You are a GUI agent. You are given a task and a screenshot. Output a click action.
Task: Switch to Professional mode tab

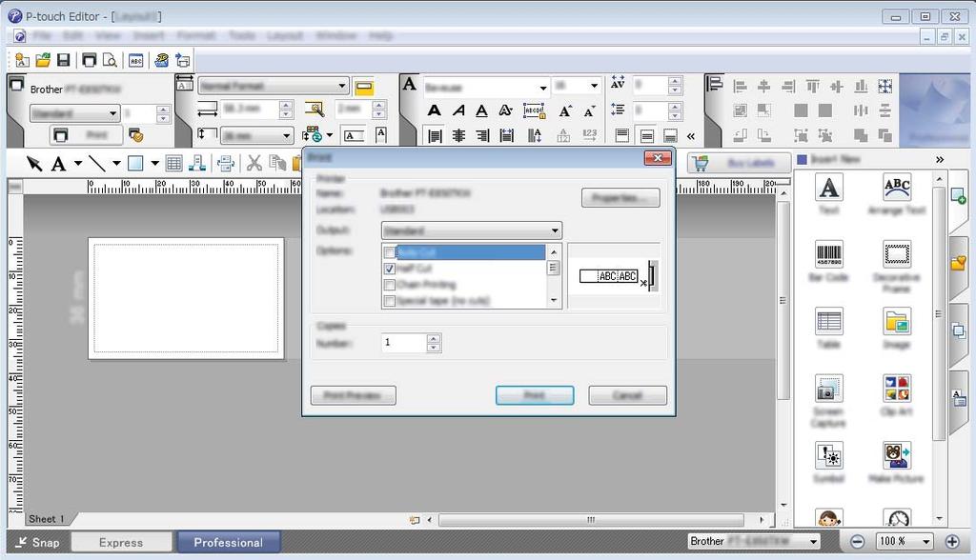(229, 542)
